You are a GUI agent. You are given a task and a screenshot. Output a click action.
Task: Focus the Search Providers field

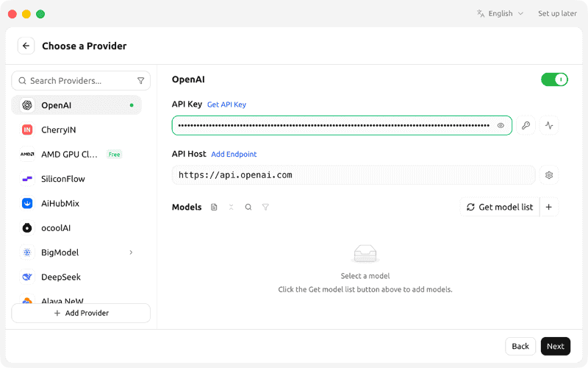point(81,81)
